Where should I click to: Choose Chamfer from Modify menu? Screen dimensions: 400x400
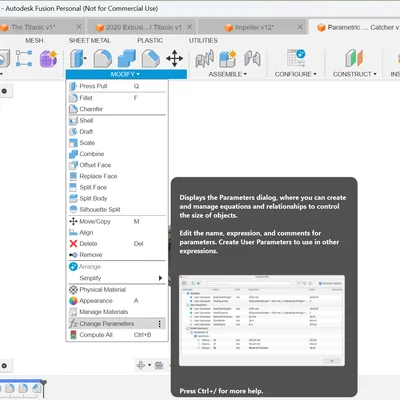click(117, 109)
